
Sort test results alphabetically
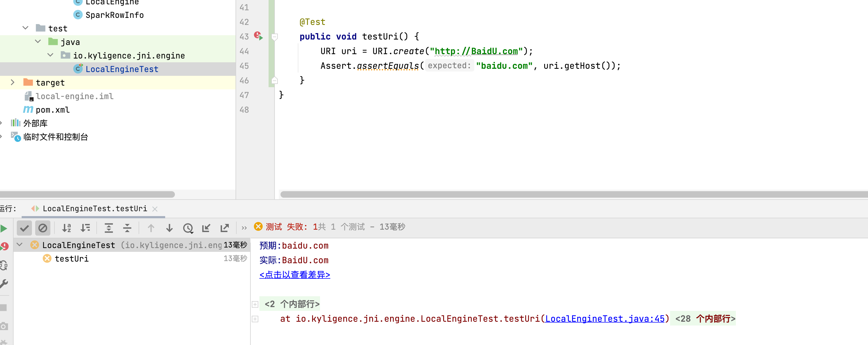pyautogui.click(x=67, y=228)
